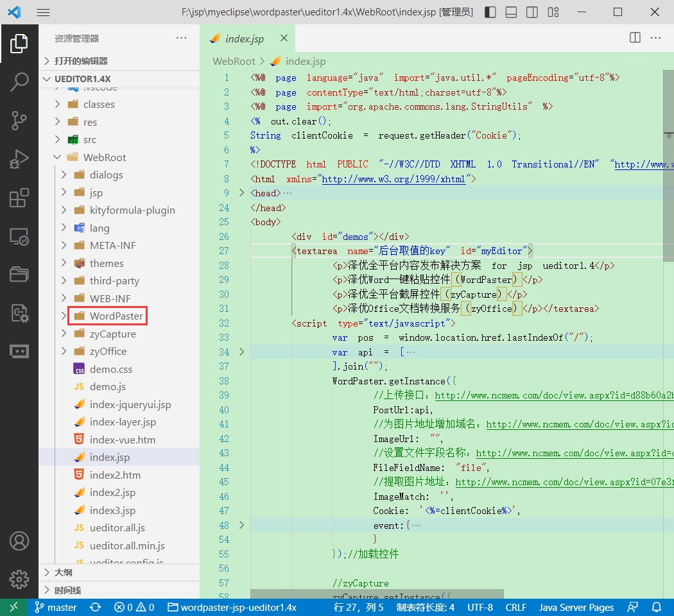Open the Manage settings gear
674x616 pixels.
pos(19,579)
